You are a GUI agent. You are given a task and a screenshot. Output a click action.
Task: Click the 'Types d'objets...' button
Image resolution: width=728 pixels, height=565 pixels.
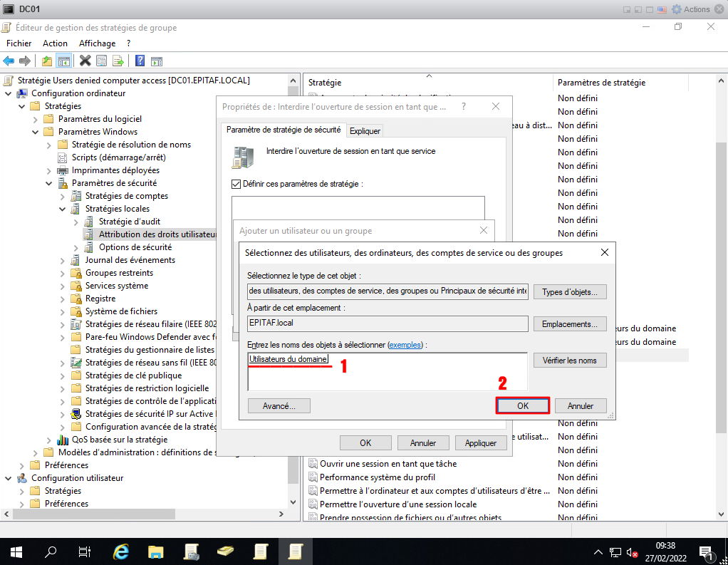(569, 292)
